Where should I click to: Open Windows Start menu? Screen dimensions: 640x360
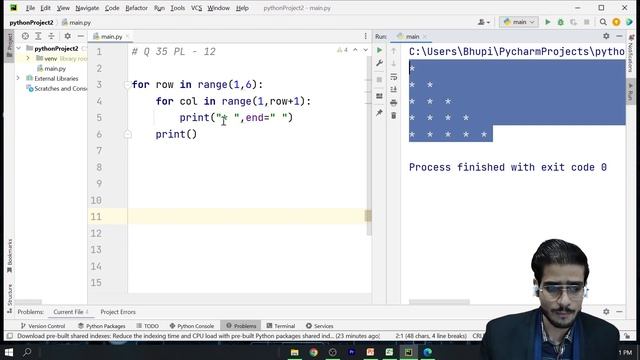pos(9,352)
